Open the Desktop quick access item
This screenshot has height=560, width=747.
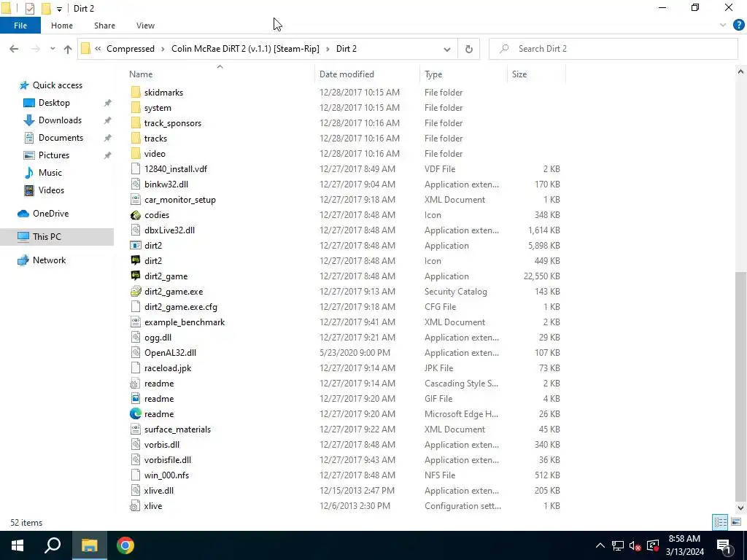pyautogui.click(x=54, y=103)
